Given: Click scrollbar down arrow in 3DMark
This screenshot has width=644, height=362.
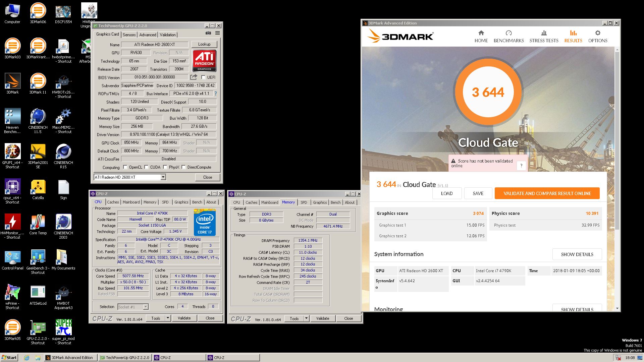Looking at the screenshot, I should click(x=617, y=308).
